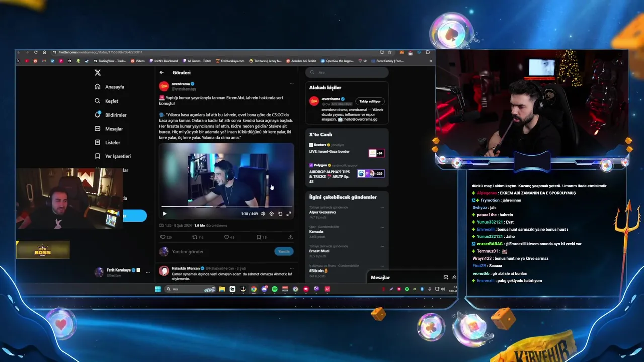
Task: Click the Ara search box on X
Action: coord(347,73)
